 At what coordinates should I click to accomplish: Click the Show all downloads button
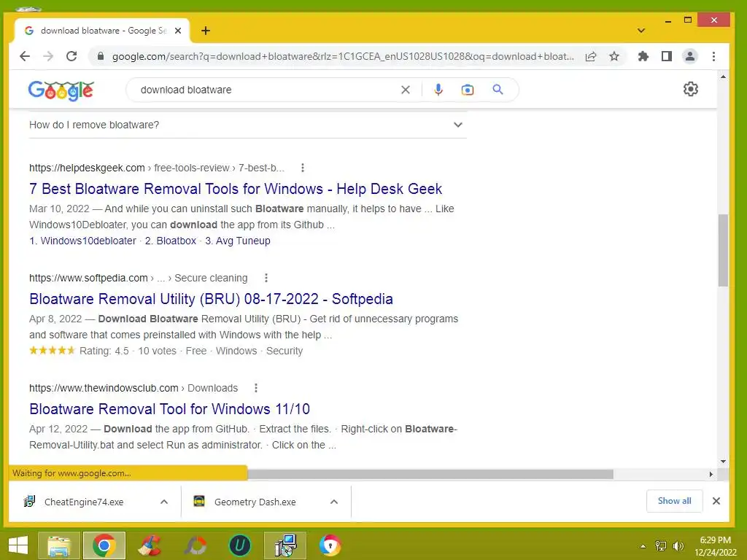coord(674,500)
